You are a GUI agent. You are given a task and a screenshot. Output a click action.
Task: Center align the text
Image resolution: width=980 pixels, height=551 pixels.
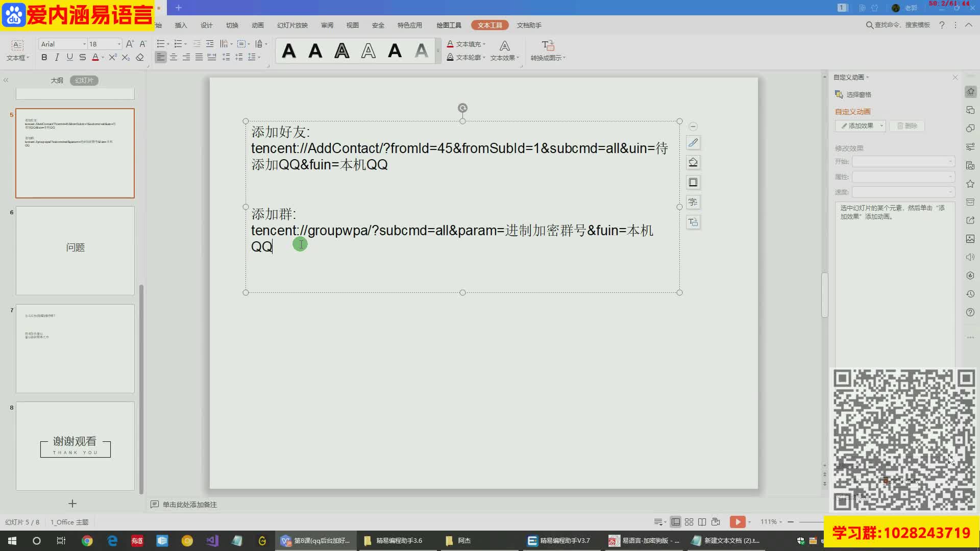(174, 57)
